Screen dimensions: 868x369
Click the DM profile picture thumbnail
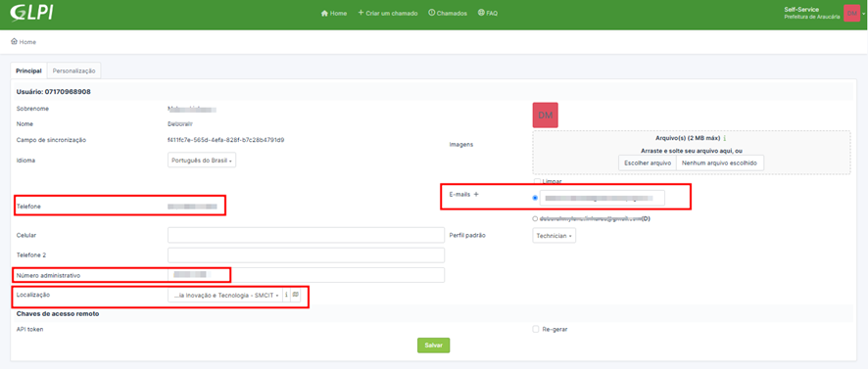[x=545, y=115]
